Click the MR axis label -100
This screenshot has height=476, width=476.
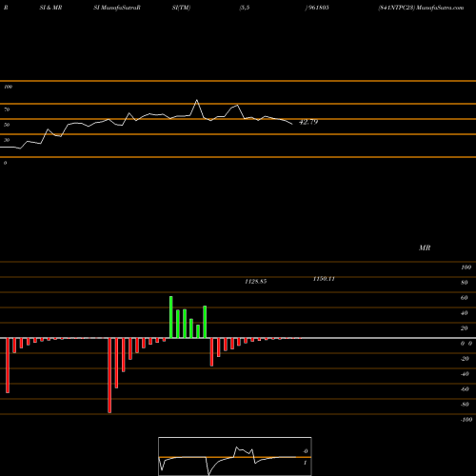pyautogui.click(x=466, y=420)
